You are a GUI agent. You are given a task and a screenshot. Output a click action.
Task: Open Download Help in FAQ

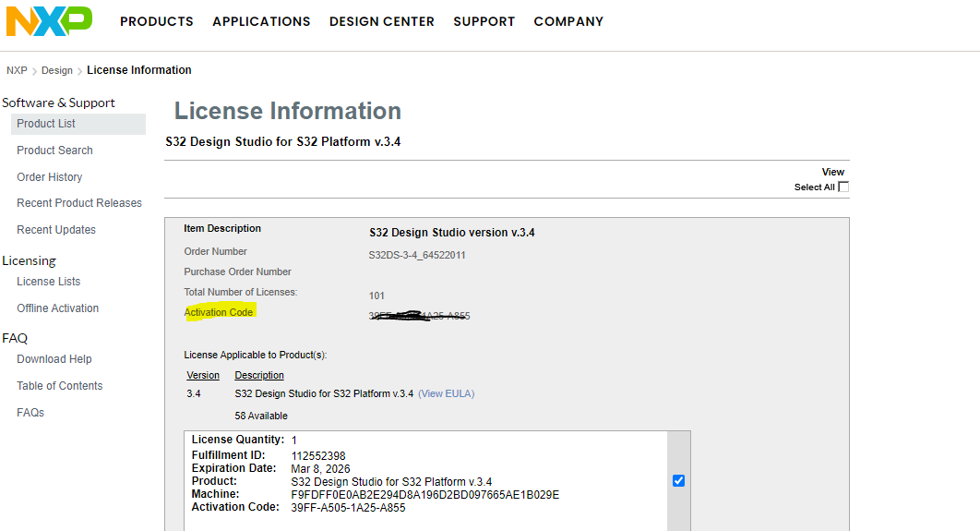54,359
